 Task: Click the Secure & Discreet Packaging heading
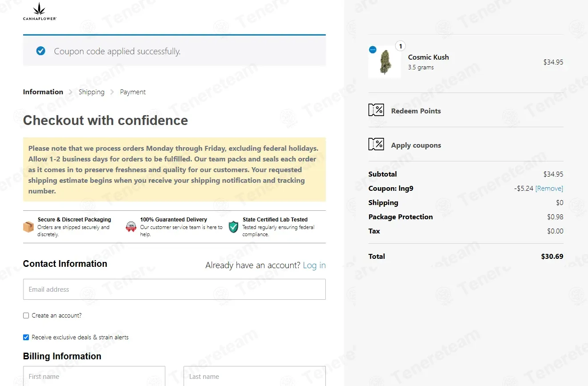[74, 220]
